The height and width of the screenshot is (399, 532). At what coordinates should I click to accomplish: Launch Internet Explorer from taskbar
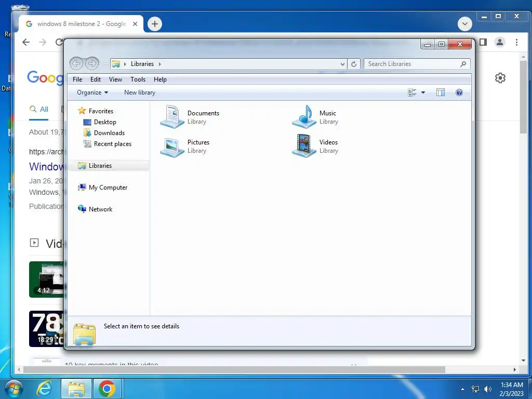click(x=45, y=389)
